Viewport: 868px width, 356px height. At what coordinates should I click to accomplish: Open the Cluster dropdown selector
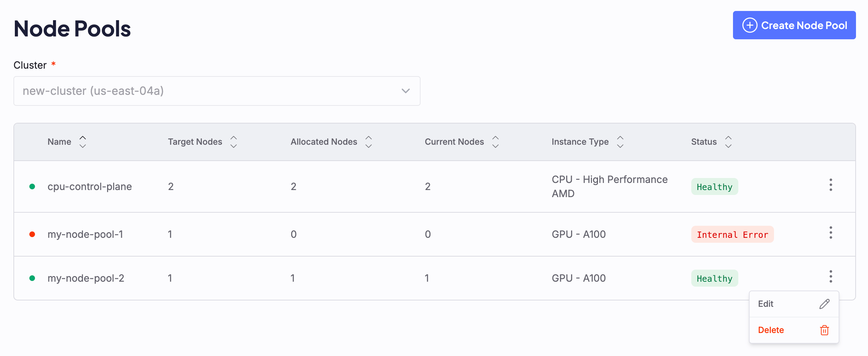217,91
